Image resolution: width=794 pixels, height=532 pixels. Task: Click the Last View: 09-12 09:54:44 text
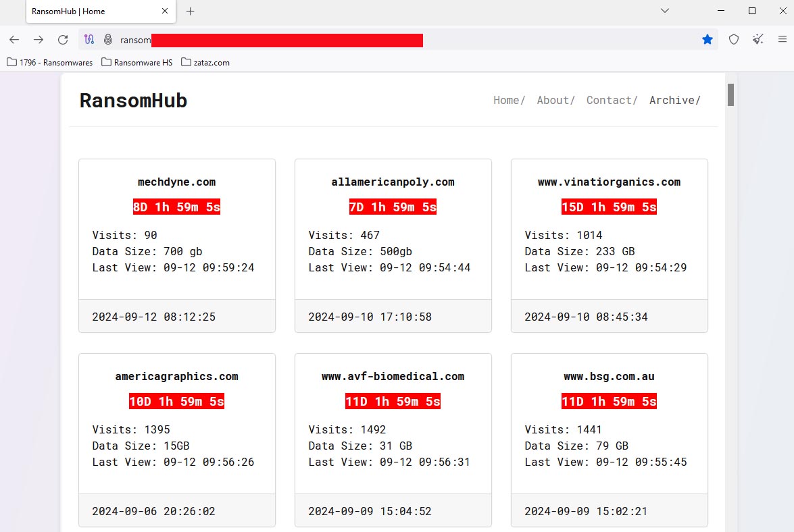click(x=389, y=267)
